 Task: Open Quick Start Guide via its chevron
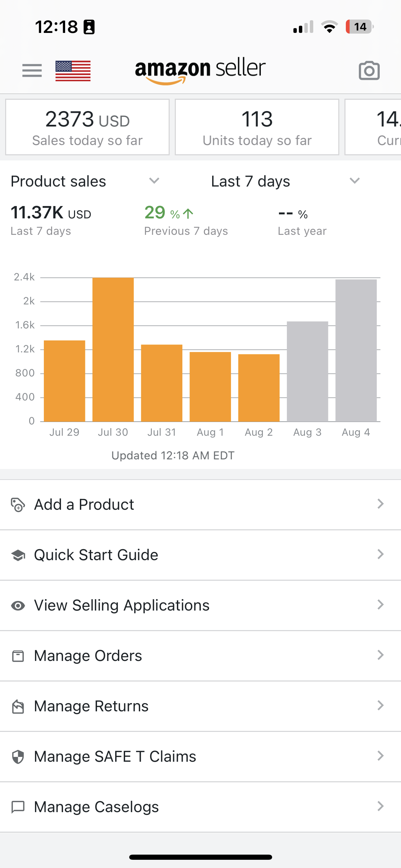[380, 554]
